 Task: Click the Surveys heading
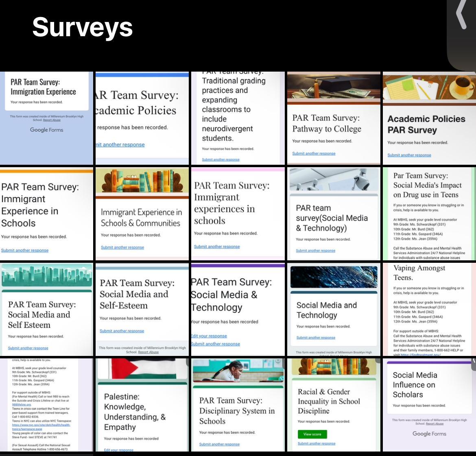82,27
